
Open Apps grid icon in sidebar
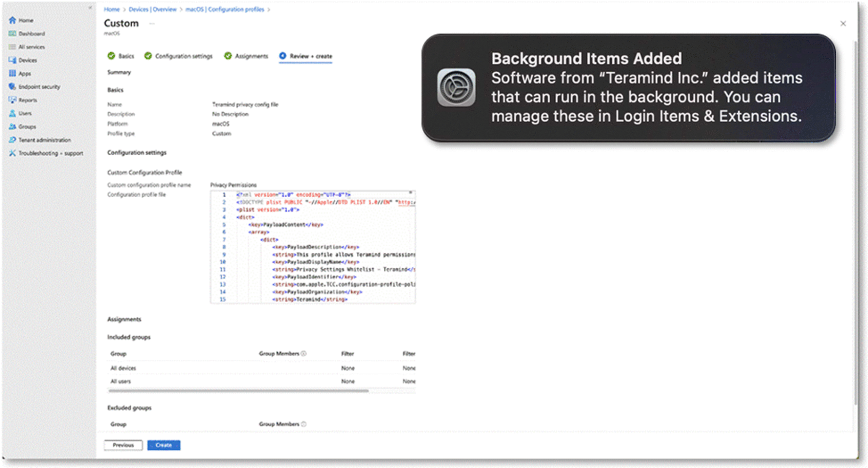[x=12, y=73]
